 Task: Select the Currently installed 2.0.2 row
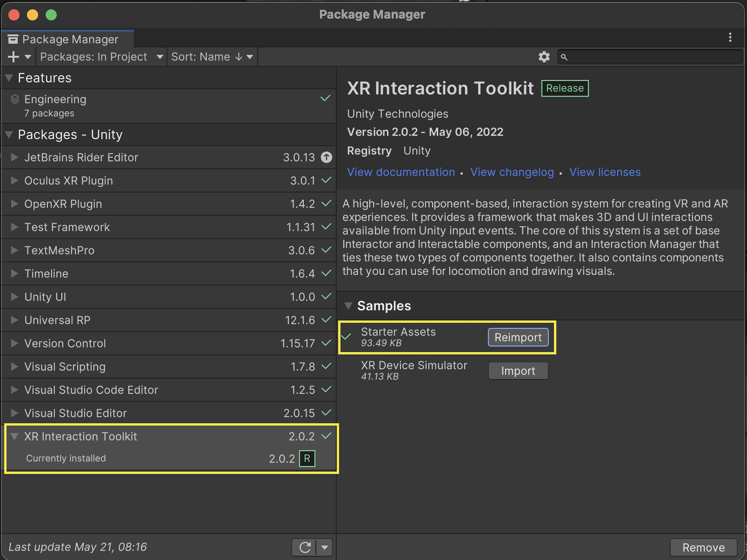(169, 459)
